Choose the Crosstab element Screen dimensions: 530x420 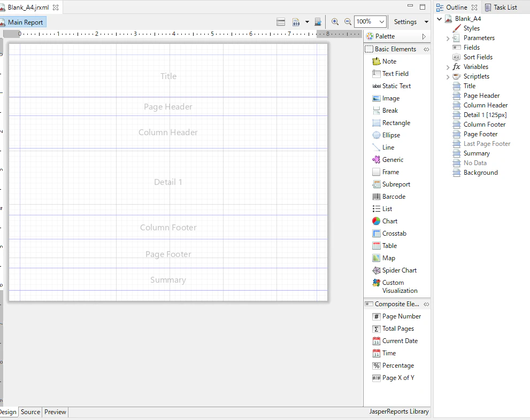[389, 234]
